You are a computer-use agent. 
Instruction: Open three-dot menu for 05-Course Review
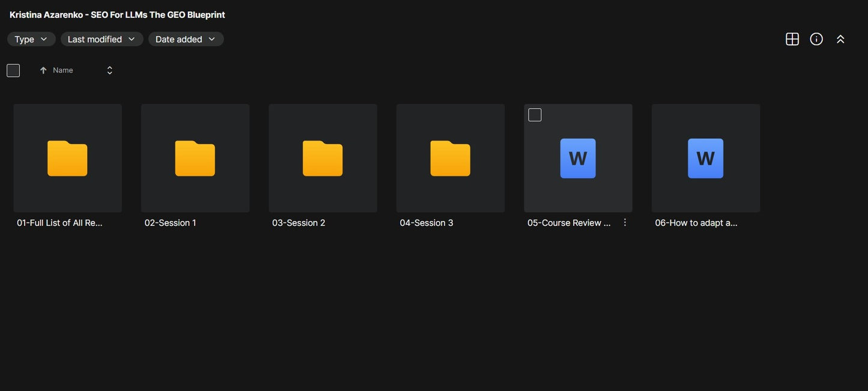[625, 223]
